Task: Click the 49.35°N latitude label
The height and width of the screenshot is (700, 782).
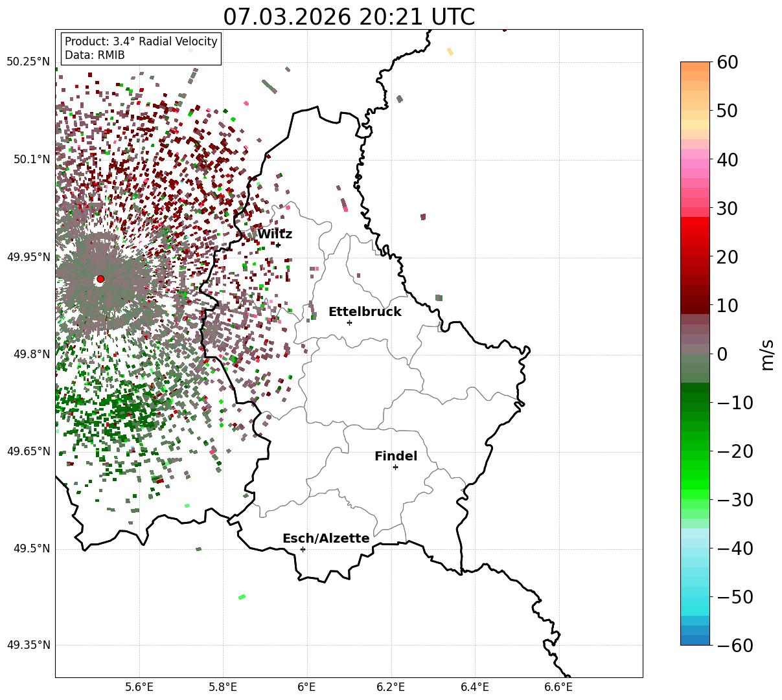Action: pos(29,645)
